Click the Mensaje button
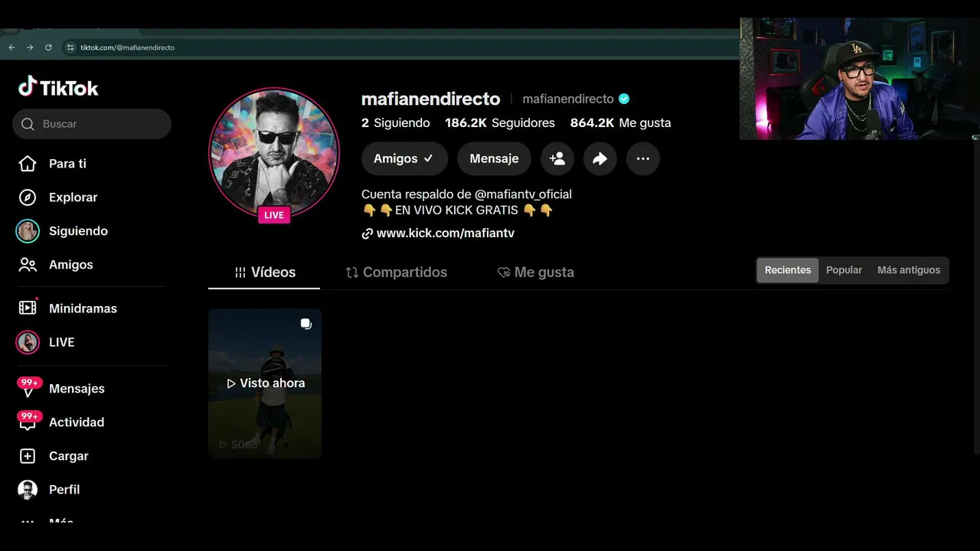 494,158
